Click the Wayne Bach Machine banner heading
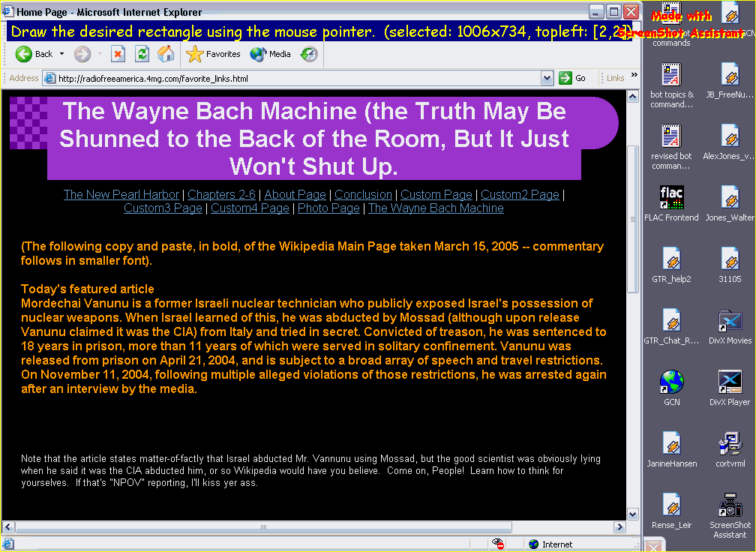 click(313, 138)
